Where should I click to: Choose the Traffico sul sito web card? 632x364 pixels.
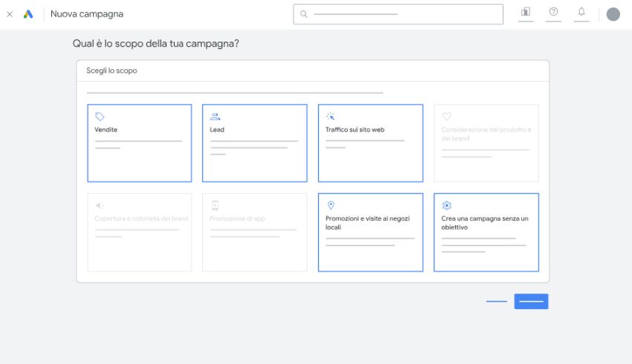click(370, 143)
